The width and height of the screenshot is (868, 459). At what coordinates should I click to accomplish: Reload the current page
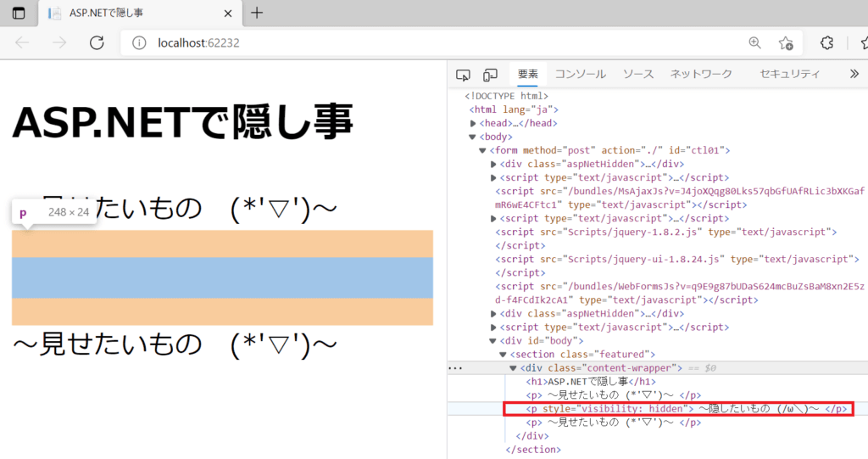click(97, 42)
